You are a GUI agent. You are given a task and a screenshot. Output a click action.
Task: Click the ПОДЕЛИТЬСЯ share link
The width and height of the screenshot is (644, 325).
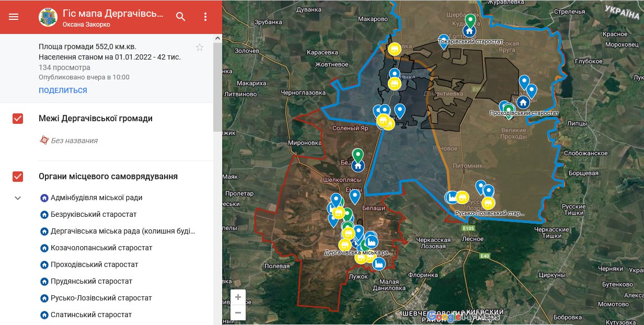(x=63, y=90)
